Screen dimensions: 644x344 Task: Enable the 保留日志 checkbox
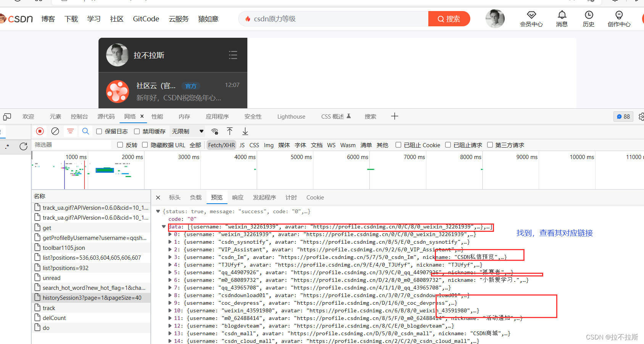coord(99,132)
